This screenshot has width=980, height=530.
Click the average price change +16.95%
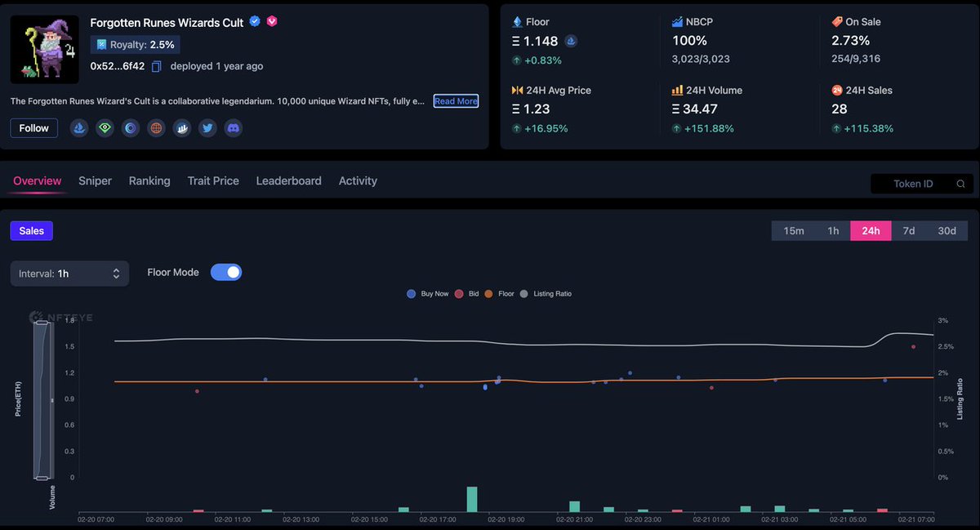[x=540, y=128]
